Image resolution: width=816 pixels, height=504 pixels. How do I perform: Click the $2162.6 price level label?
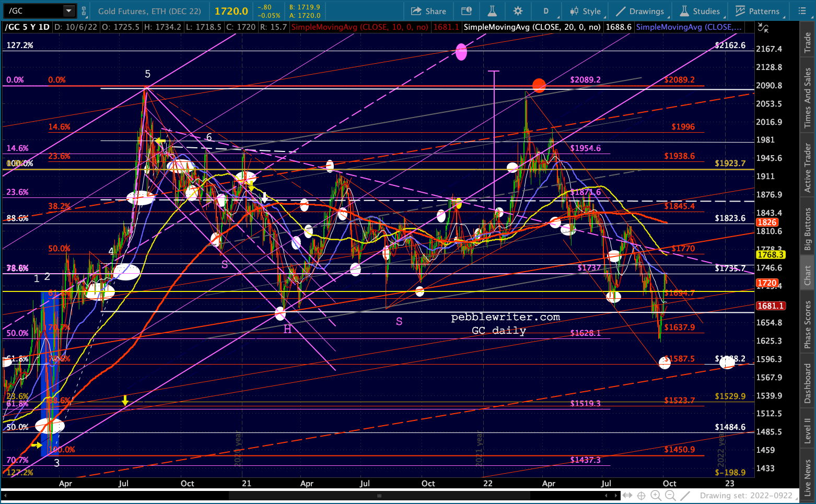[730, 45]
